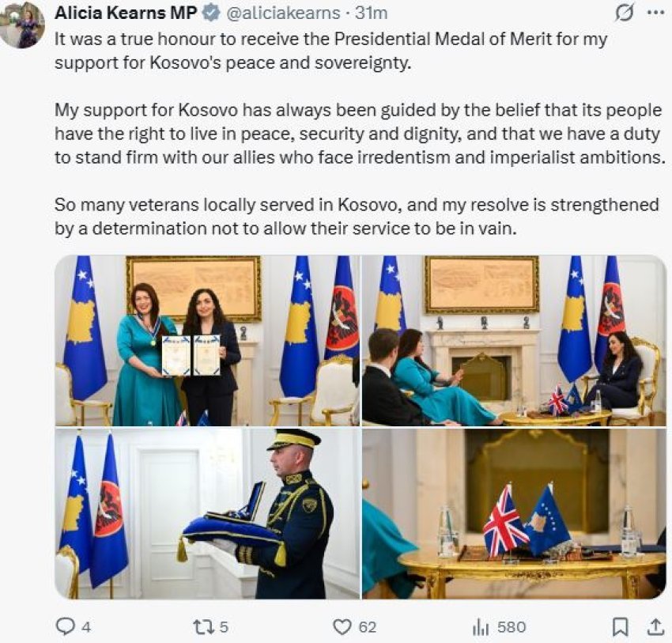Open the photo of the guard holding the cushion

pos(206,513)
